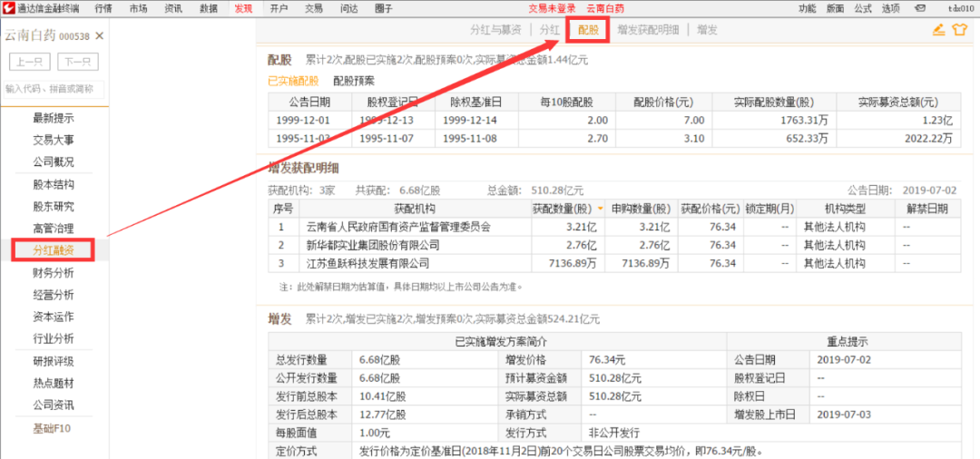Open the 交易 menu

(x=314, y=8)
